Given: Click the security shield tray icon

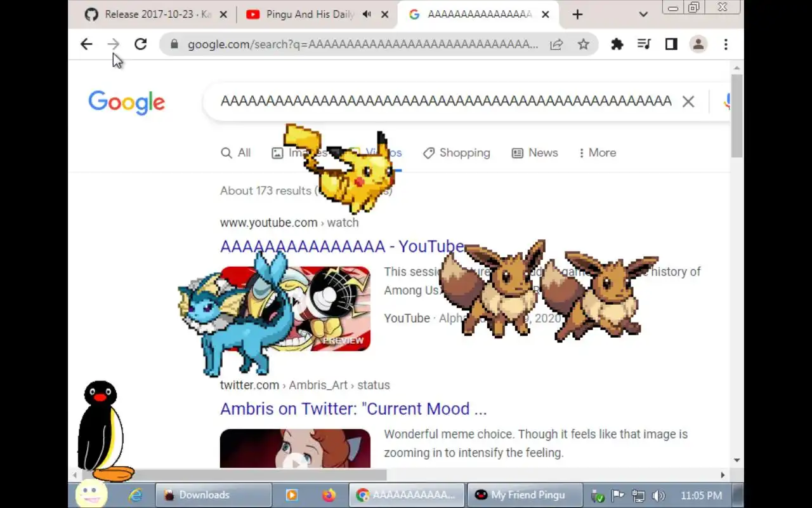Looking at the screenshot, I should click(x=597, y=496).
